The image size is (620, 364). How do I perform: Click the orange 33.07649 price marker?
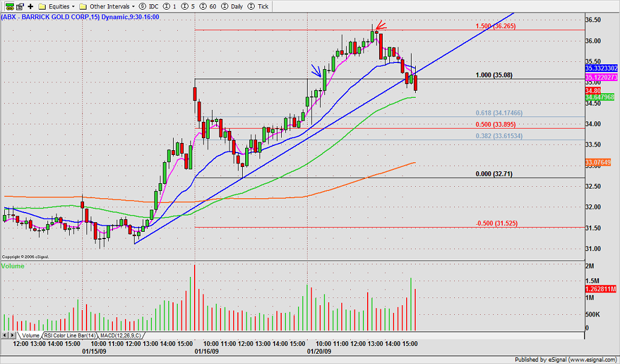(x=598, y=162)
